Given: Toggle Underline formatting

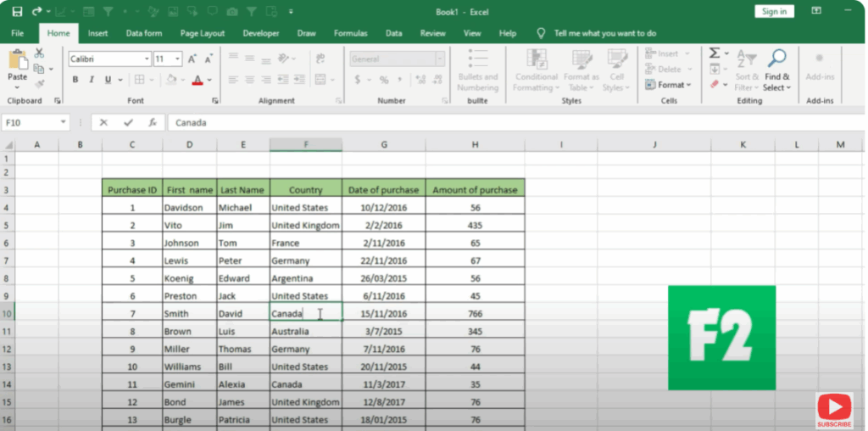Looking at the screenshot, I should tap(108, 80).
